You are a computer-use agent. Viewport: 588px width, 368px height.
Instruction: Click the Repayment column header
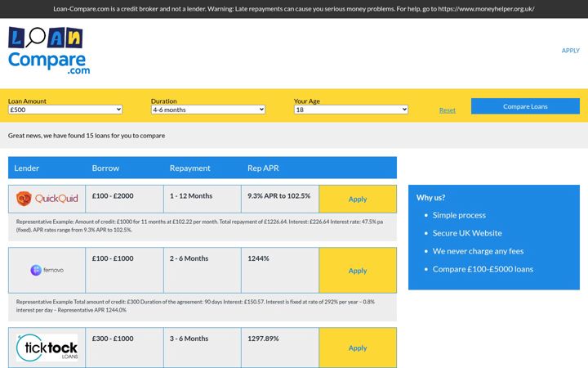[x=190, y=168]
